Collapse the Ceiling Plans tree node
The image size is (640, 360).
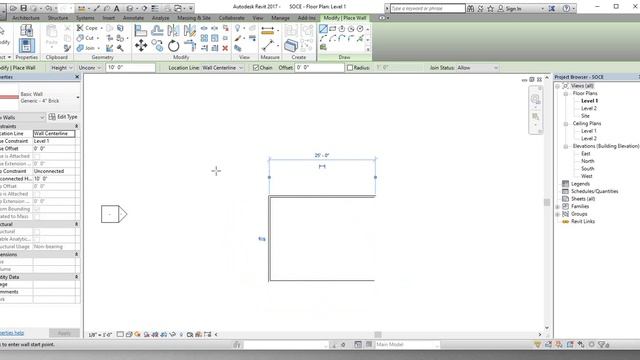pos(566,124)
